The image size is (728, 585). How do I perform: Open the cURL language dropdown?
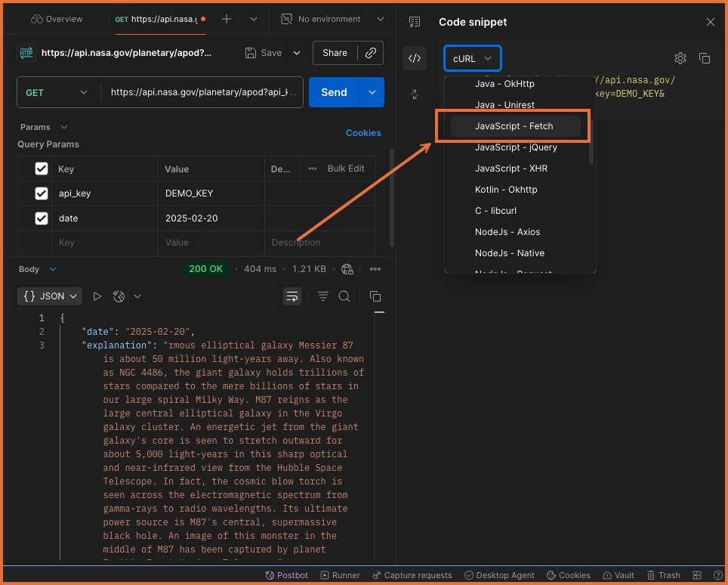coord(472,58)
